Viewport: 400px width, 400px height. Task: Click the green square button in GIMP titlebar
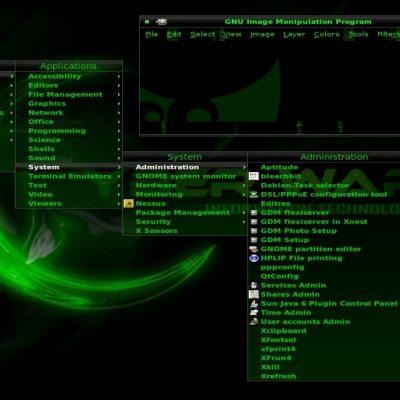[x=147, y=22]
